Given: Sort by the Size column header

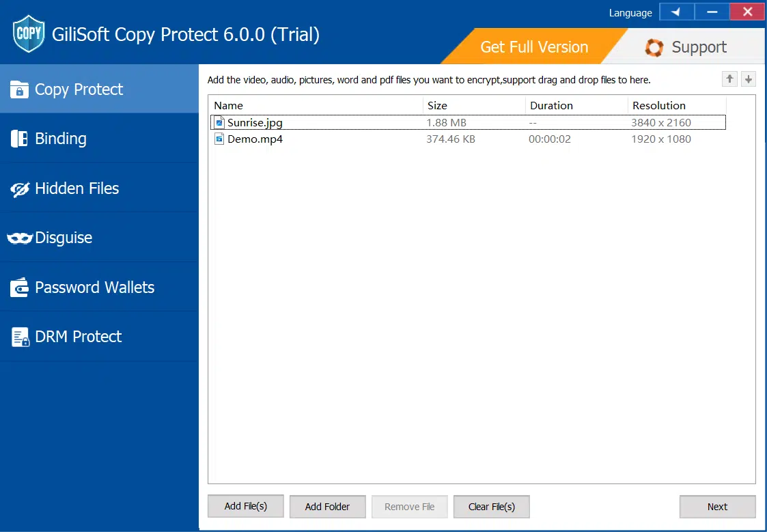Looking at the screenshot, I should click(x=475, y=105).
